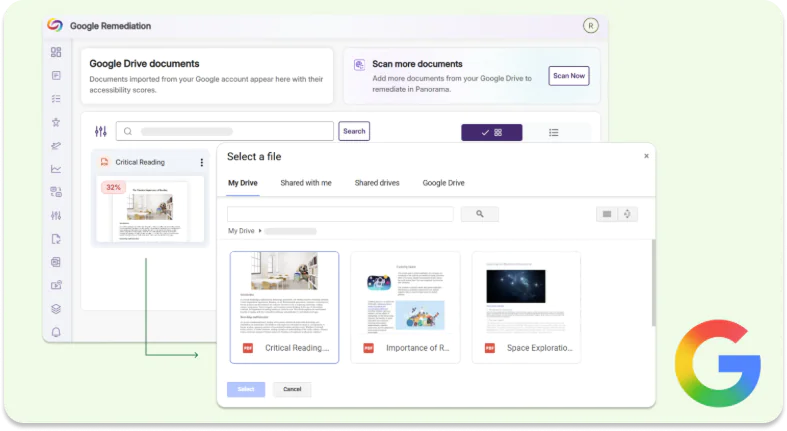The image size is (787, 431).
Task: Click the Scan more documents heading
Action: (417, 64)
